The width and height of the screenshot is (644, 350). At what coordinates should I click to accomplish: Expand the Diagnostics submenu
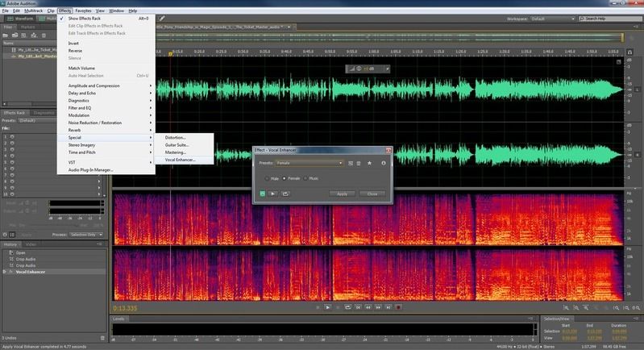[x=106, y=100]
